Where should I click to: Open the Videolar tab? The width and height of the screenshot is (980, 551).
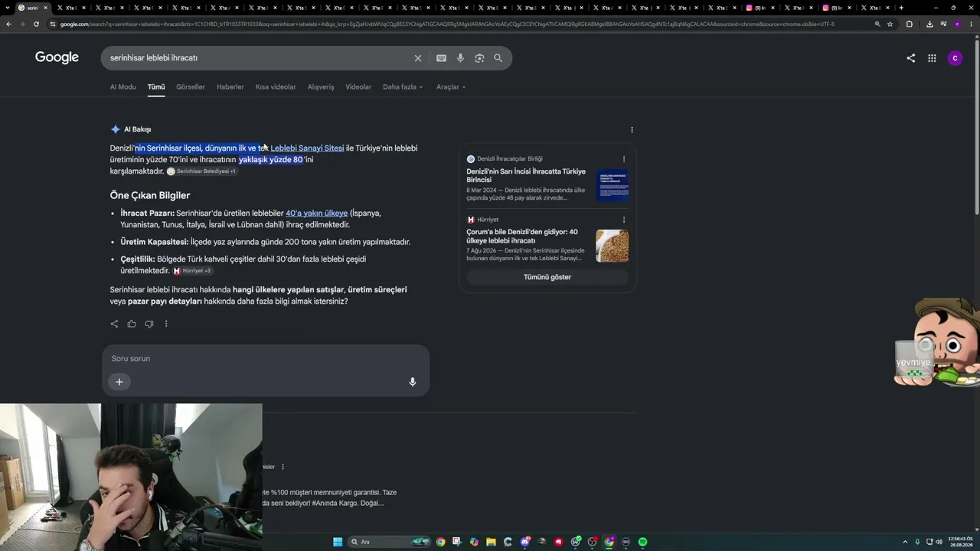pos(358,87)
